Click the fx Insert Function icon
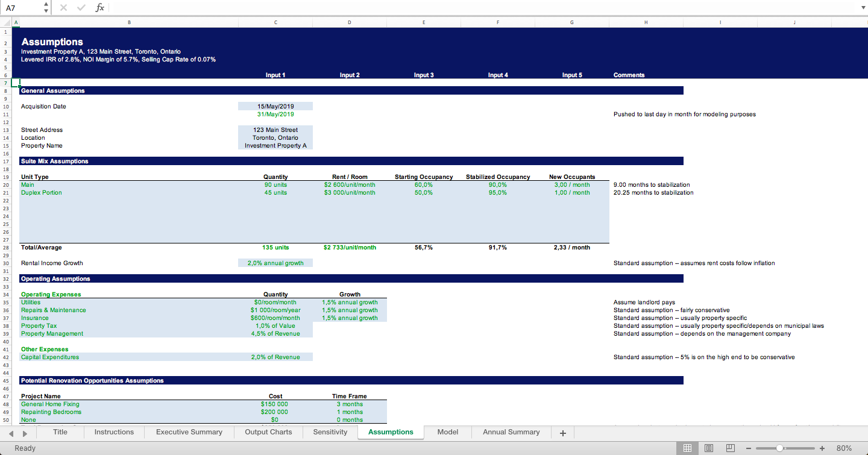The height and width of the screenshot is (455, 868). tap(100, 7)
